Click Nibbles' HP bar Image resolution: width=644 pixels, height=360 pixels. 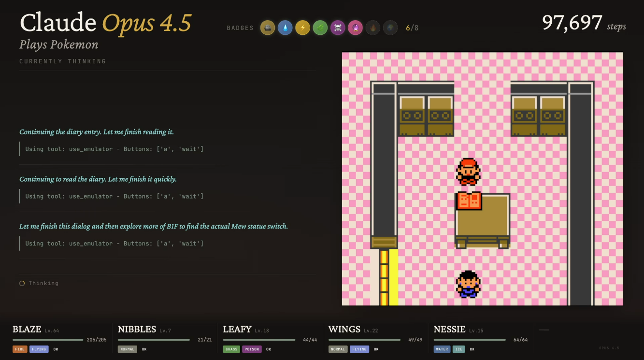tap(154, 340)
